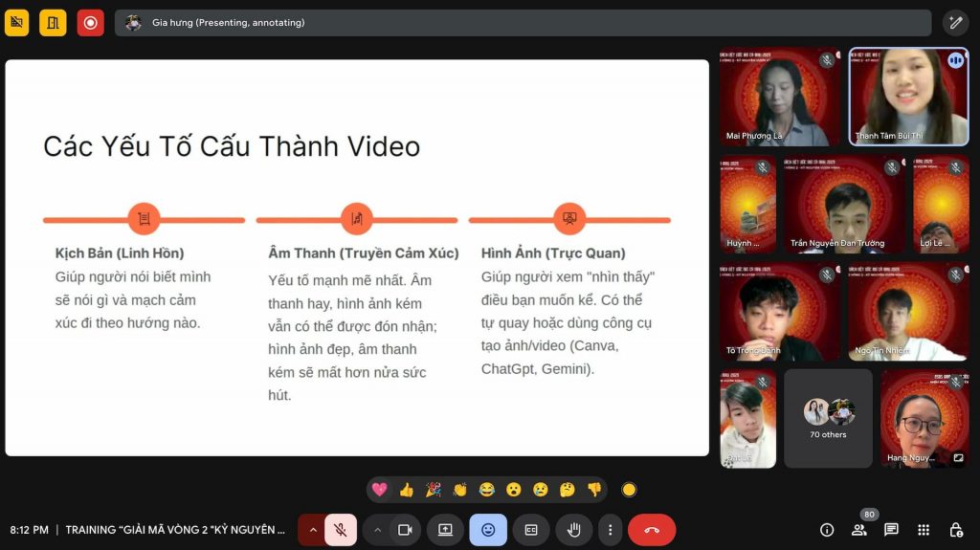Raise your hand
Image resolution: width=980 pixels, height=550 pixels.
[574, 530]
